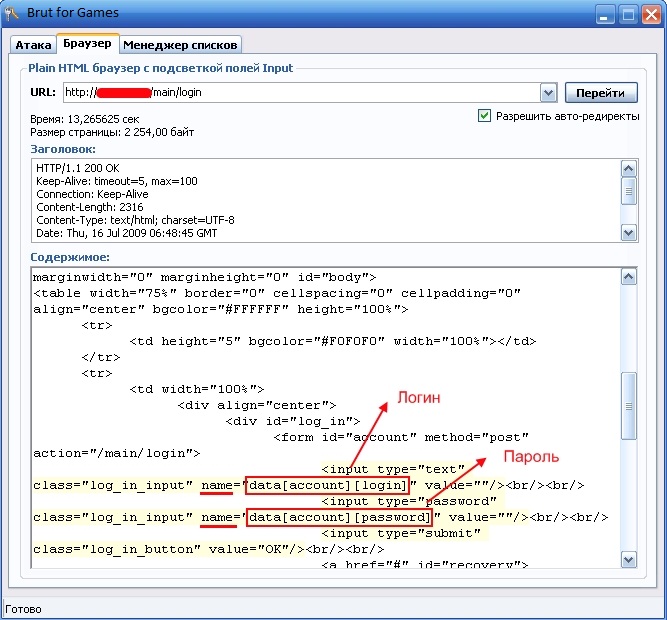Click 'HTTP/1.1 200 OK' header line
This screenshot has height=620, width=667.
pyautogui.click(x=78, y=168)
